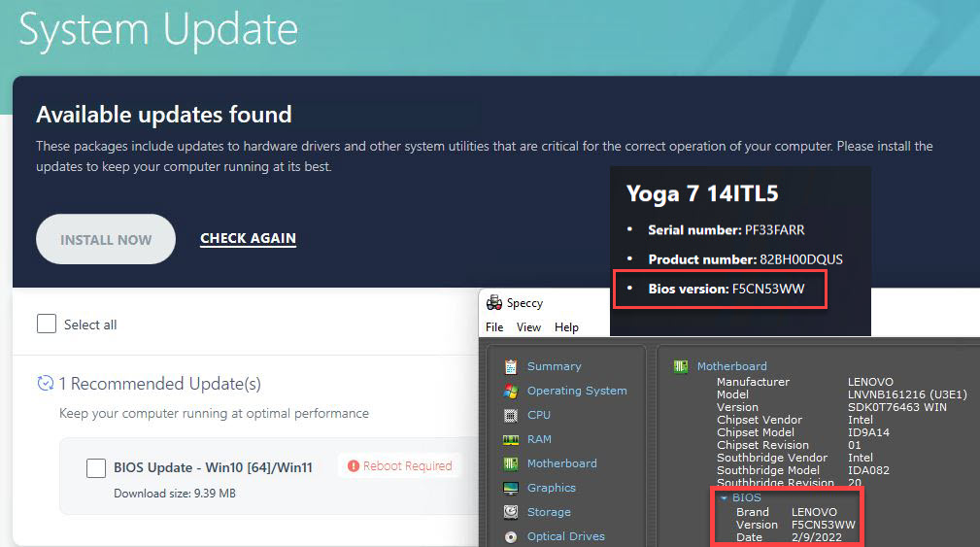This screenshot has width=980, height=547.
Task: Click the CPU chip icon in Speccy sidebar
Action: click(511, 415)
